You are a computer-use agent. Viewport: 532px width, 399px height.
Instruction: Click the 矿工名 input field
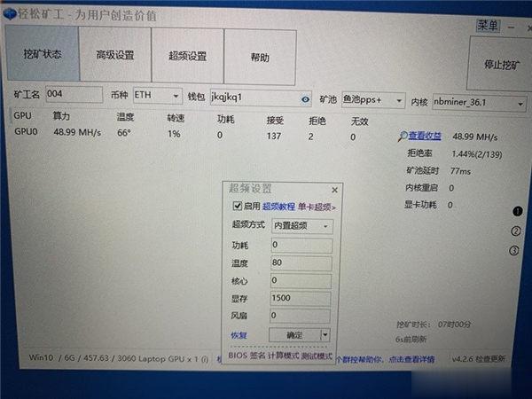(x=74, y=94)
